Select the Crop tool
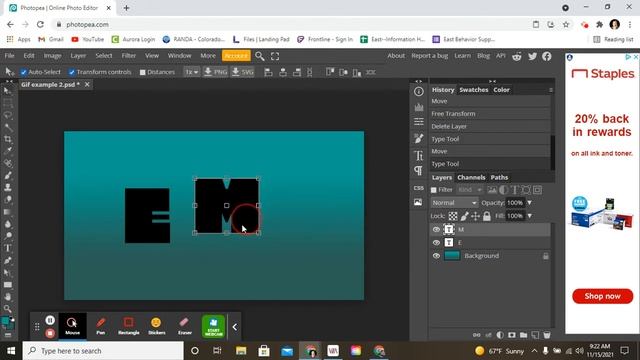Image resolution: width=640 pixels, height=360 pixels. (8, 139)
